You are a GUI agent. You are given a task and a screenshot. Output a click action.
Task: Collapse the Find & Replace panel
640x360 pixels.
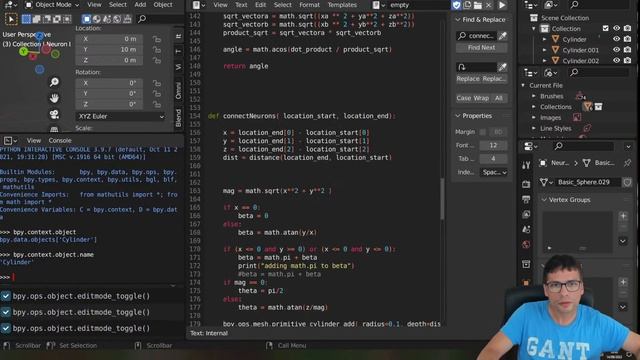[458, 20]
